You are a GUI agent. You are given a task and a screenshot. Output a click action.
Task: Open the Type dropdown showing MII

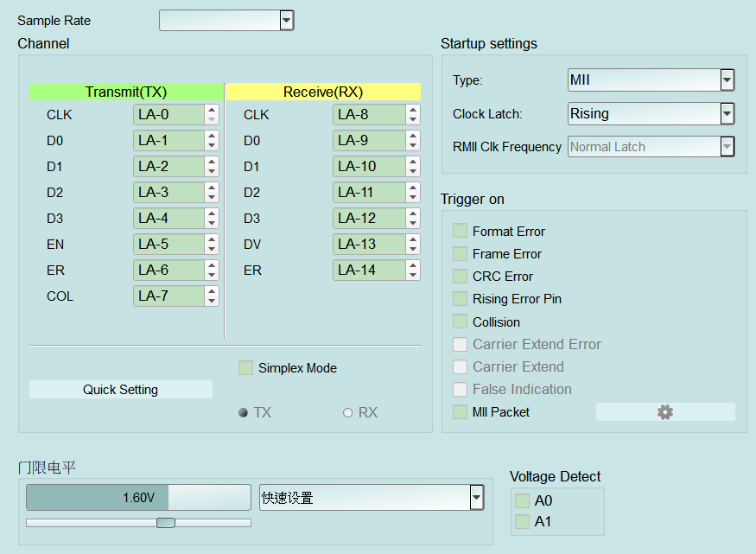(x=651, y=80)
